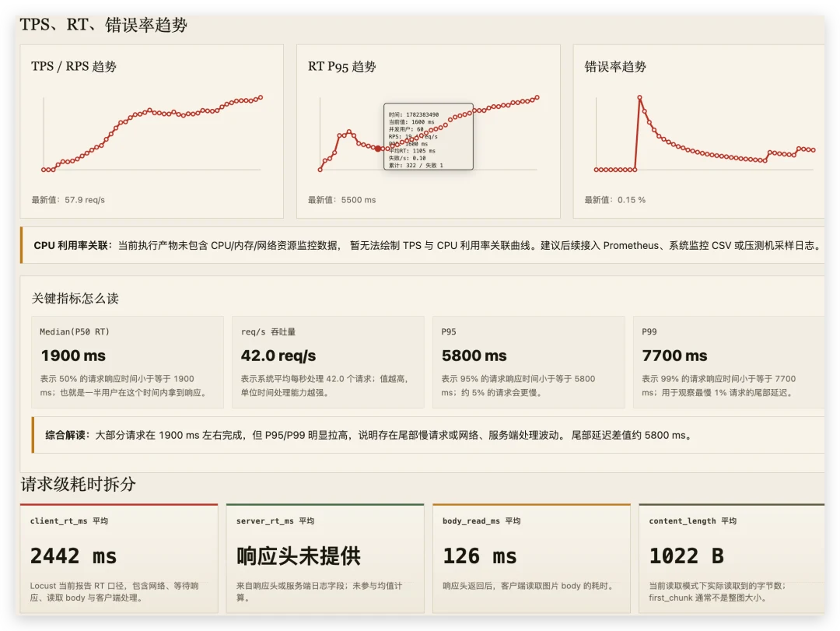Click the 'client_rt_ms 平均' label
The image size is (840, 631).
coord(69,521)
